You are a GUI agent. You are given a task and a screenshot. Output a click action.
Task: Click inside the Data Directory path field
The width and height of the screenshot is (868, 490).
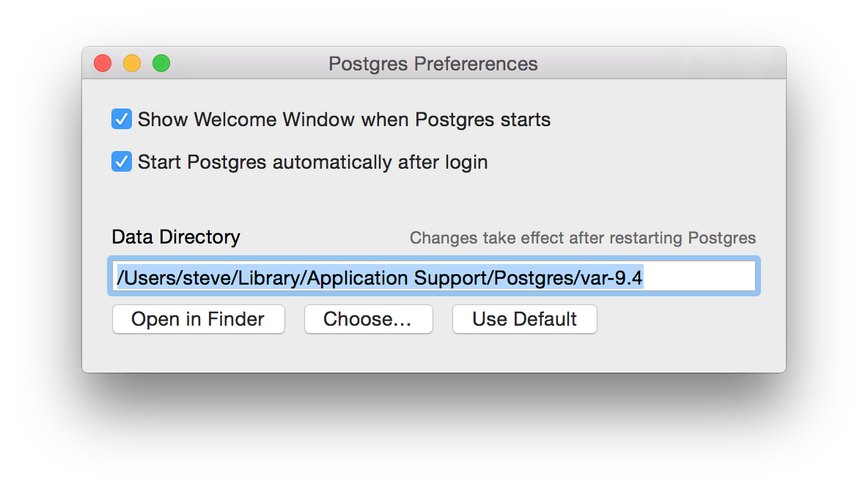tap(434, 277)
